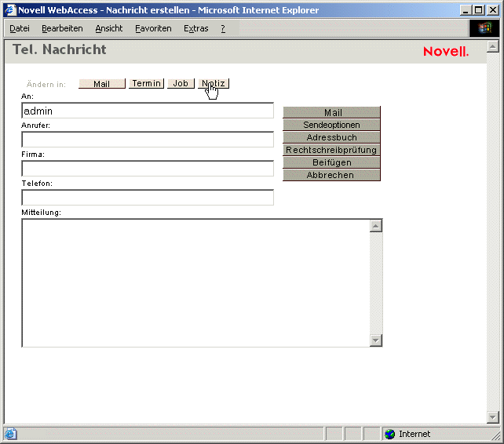
Task: Focus the An recipient field
Action: point(148,111)
